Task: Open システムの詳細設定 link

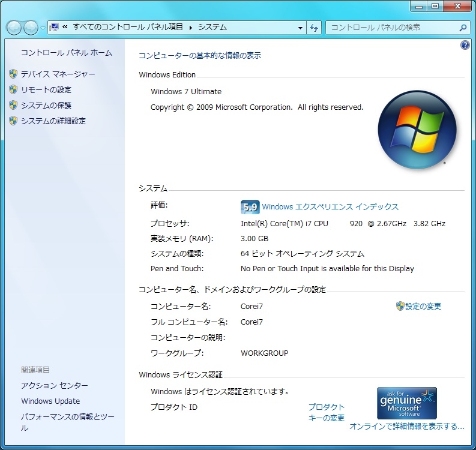Action: (53, 121)
